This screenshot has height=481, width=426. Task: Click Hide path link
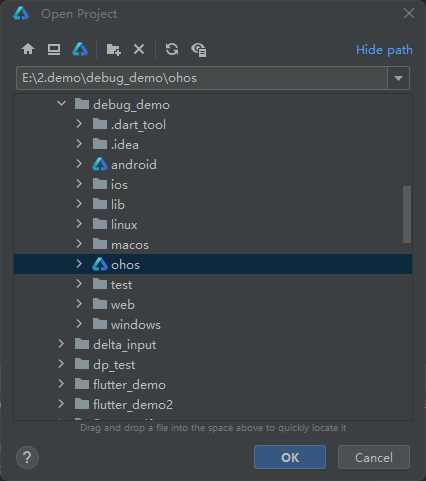point(384,50)
